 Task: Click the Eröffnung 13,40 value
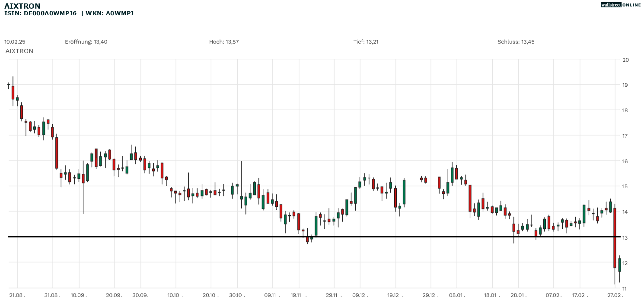[86, 42]
